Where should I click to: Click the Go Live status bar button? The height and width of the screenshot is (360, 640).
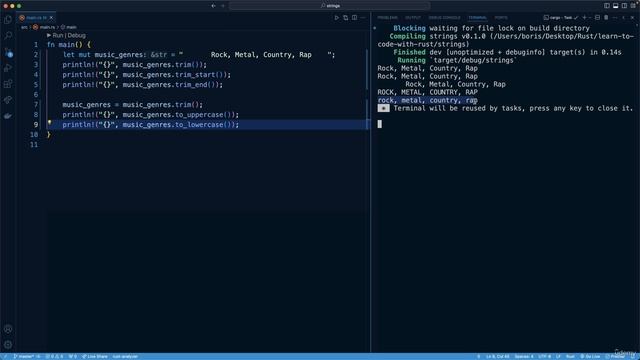[590, 356]
